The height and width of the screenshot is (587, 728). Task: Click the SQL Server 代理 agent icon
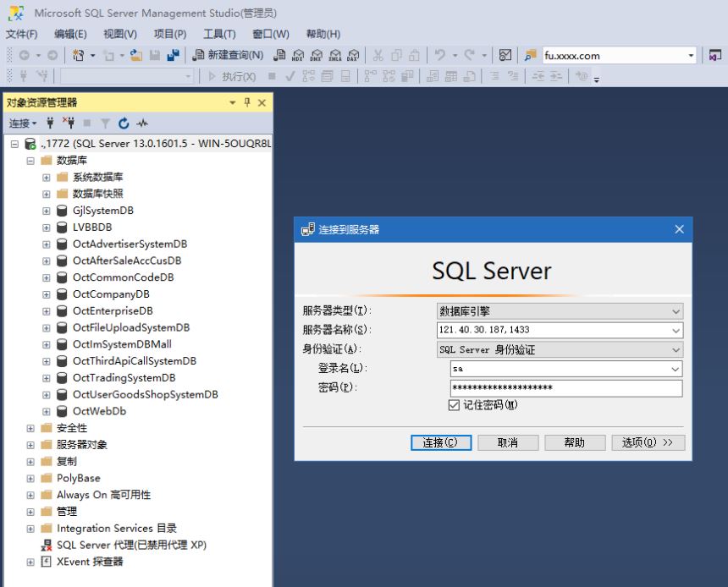47,545
